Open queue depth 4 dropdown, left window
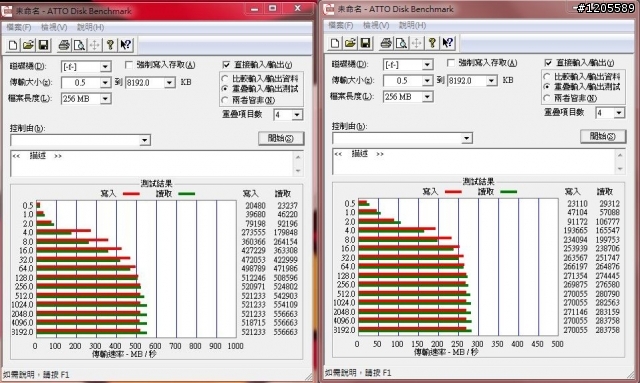 (297, 115)
